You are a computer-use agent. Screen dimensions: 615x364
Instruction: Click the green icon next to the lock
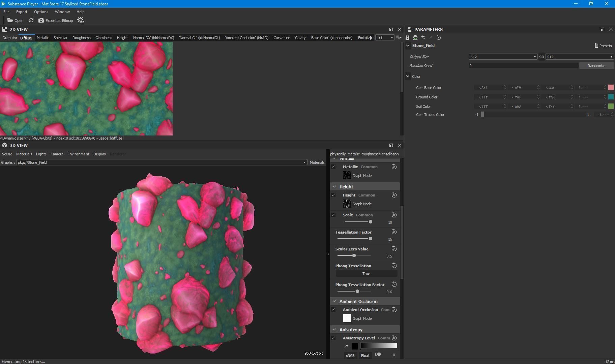point(415,38)
